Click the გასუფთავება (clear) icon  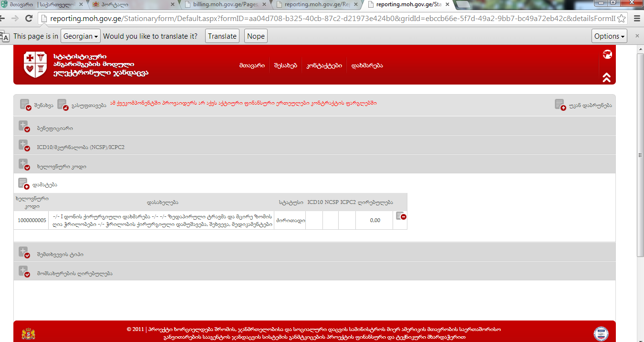click(62, 105)
